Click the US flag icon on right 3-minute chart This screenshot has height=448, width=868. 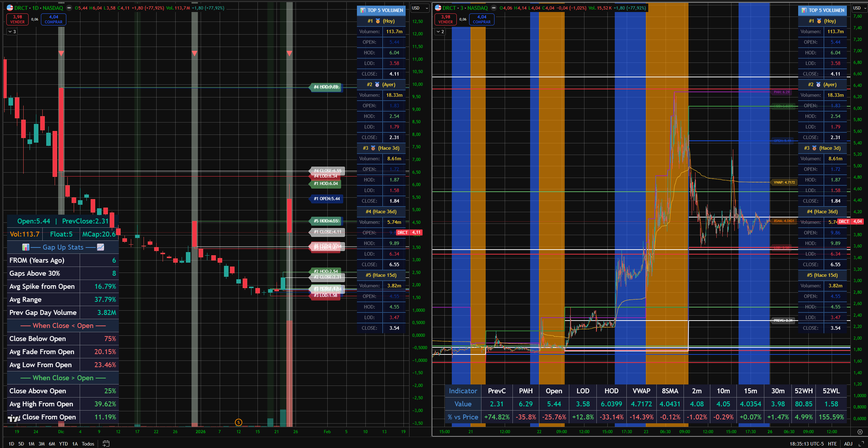tap(438, 8)
